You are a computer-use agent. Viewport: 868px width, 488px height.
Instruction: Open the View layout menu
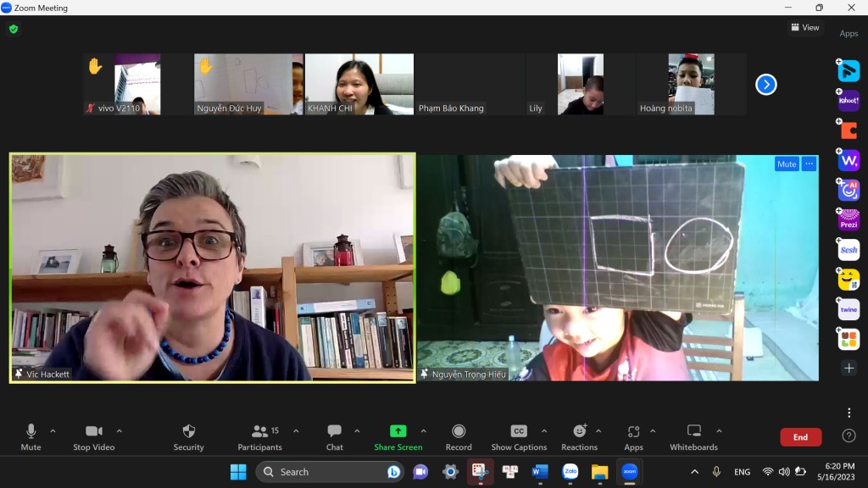[805, 27]
